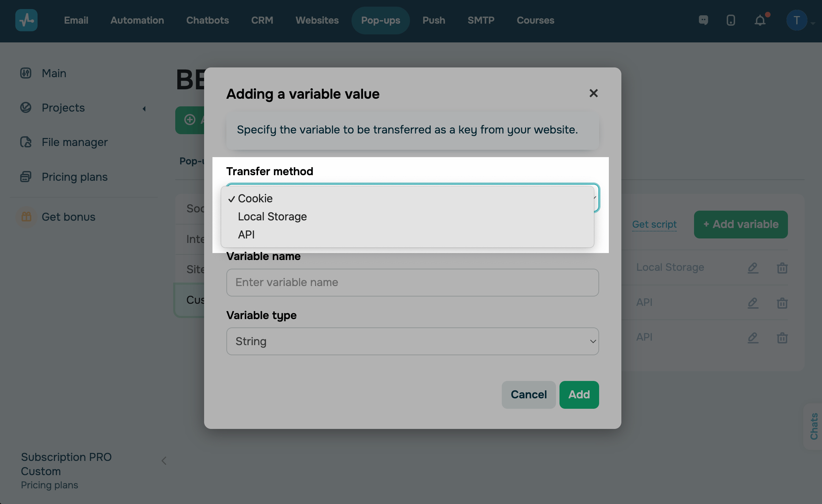Click the mobile app icon in the top bar
822x504 pixels.
point(730,20)
